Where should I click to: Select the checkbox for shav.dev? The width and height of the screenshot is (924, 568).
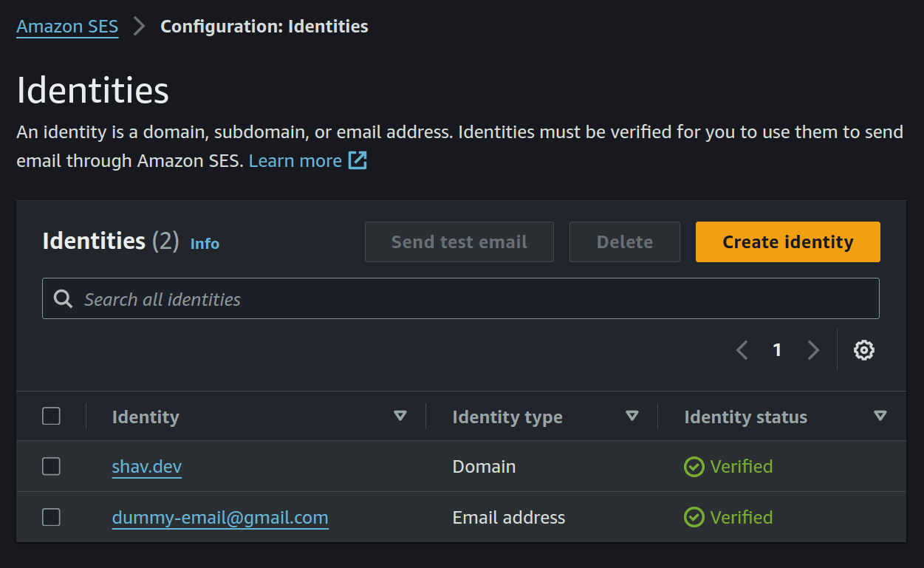[x=51, y=466]
